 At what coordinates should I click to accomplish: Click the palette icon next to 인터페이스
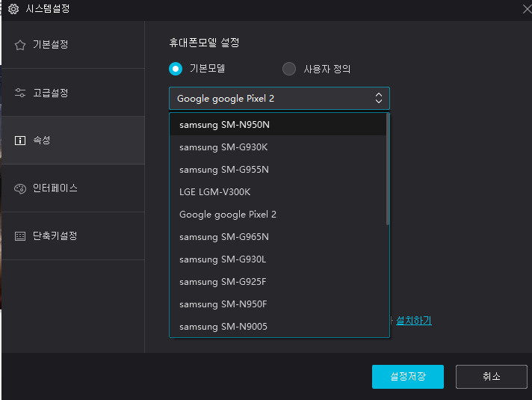20,188
